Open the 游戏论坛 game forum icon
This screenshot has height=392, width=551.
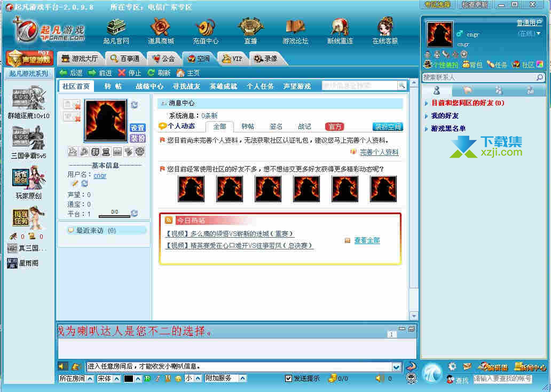point(295,32)
